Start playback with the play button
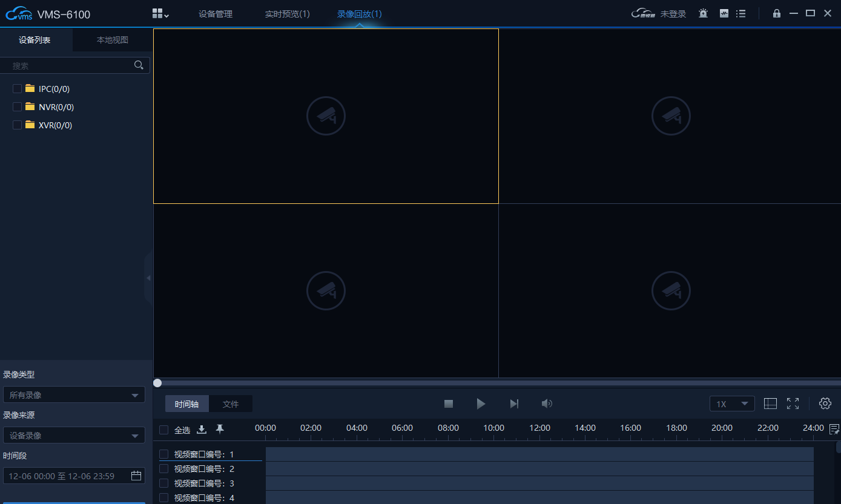Screen dimensions: 841x504 481,404
